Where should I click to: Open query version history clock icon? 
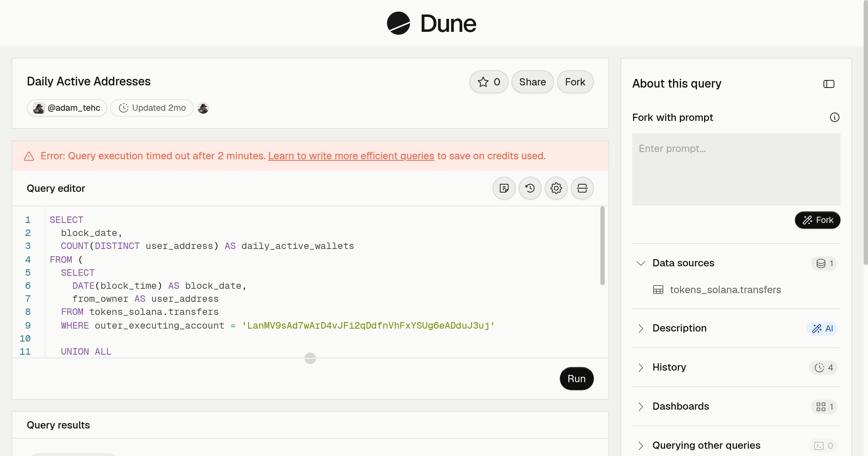pyautogui.click(x=530, y=188)
